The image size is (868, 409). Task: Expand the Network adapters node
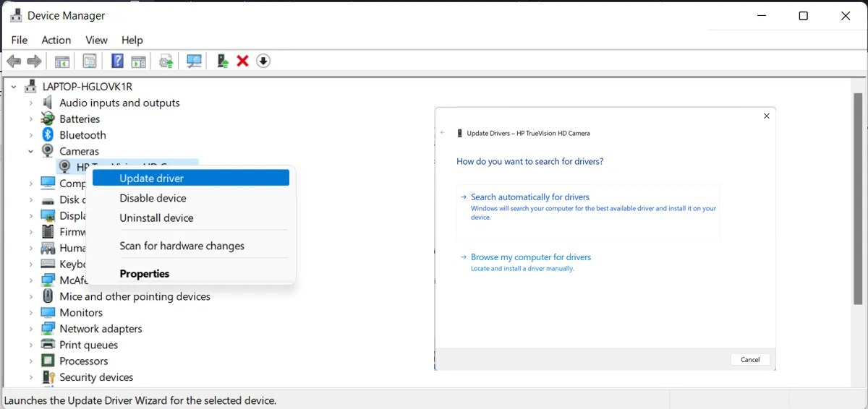tap(30, 329)
